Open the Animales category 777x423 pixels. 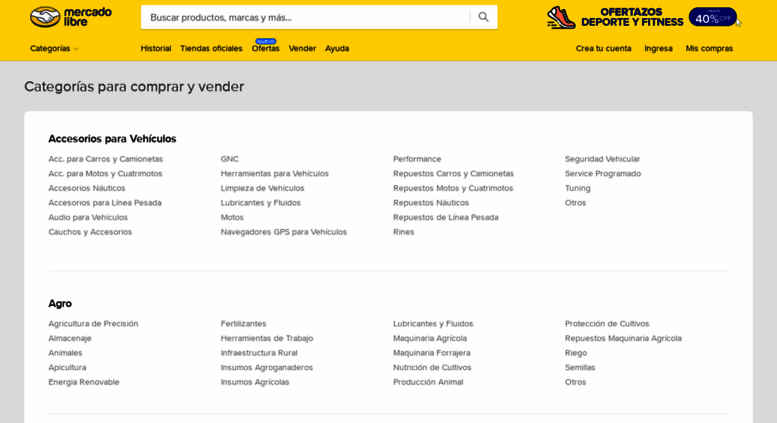pyautogui.click(x=65, y=353)
